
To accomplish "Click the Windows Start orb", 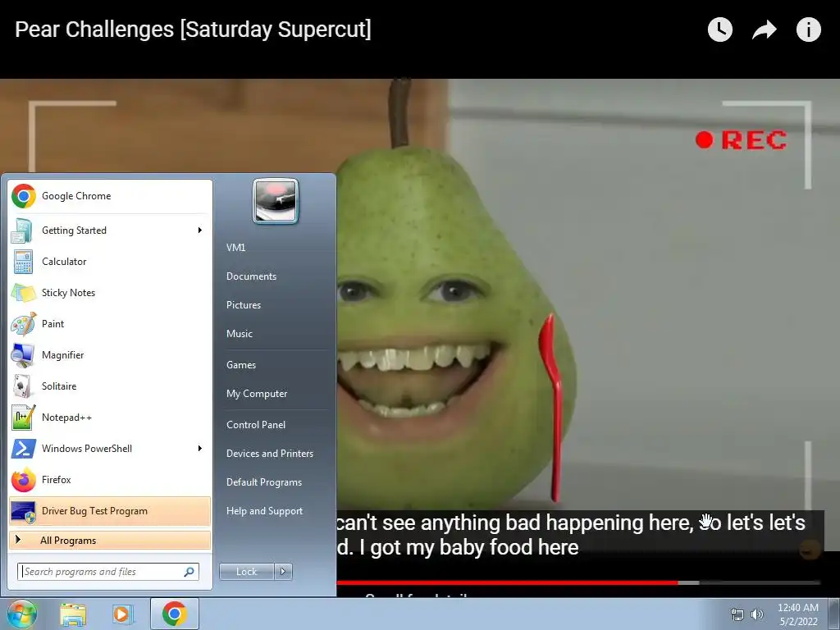I will click(x=21, y=614).
